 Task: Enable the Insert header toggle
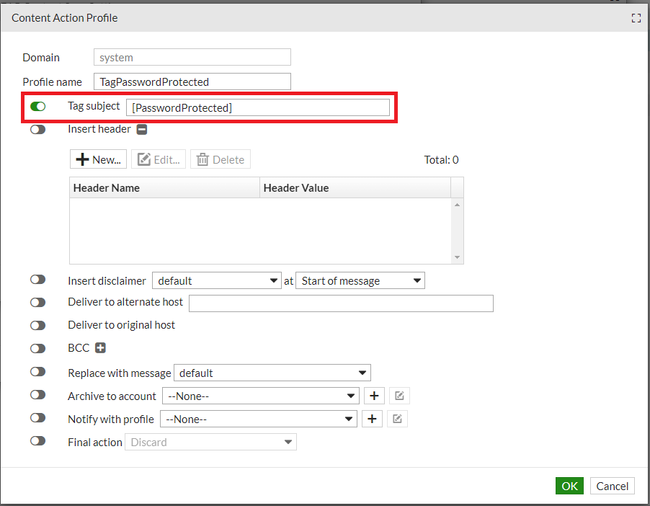click(x=38, y=129)
